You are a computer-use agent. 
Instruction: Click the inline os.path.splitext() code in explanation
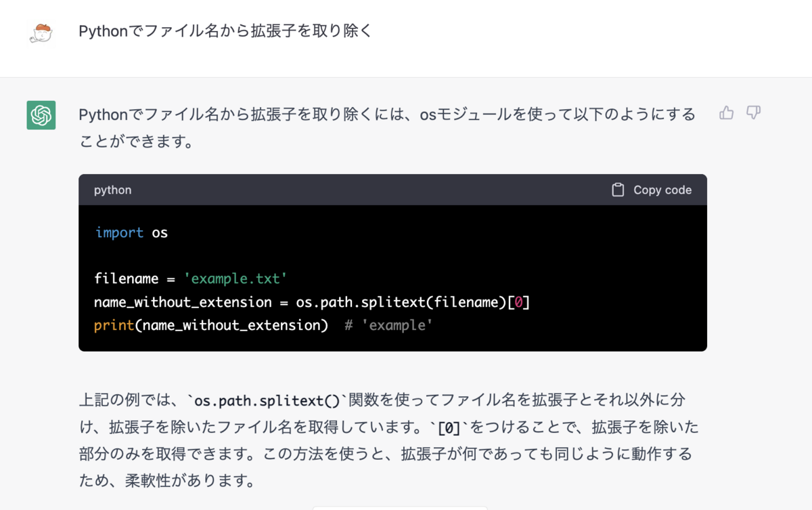[x=267, y=401]
